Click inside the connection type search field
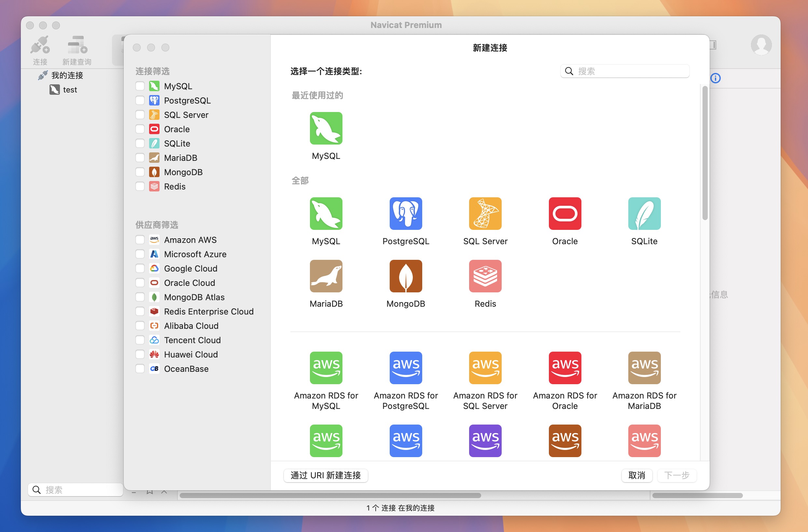 coord(625,71)
